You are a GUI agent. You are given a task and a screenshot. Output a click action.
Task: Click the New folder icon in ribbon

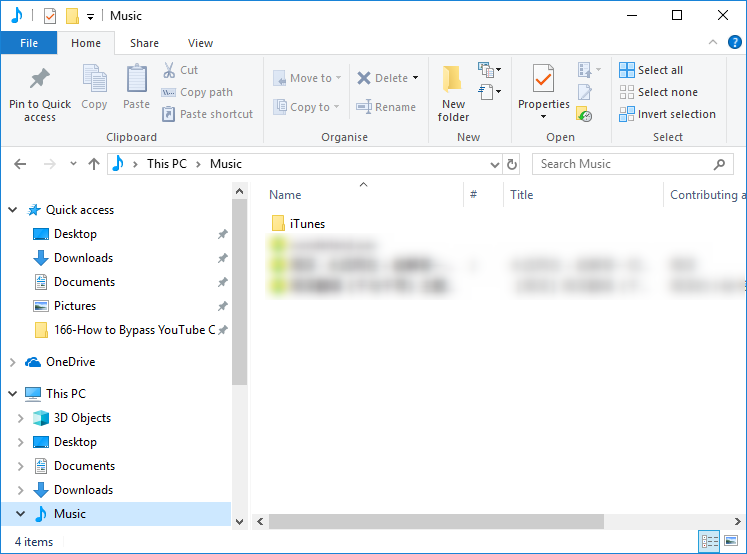tap(453, 79)
